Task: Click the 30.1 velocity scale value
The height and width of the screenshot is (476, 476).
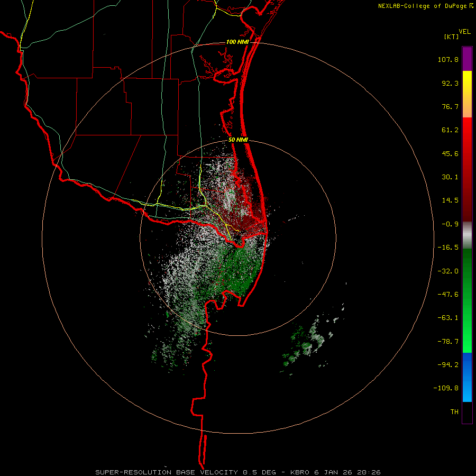Action: [450, 177]
